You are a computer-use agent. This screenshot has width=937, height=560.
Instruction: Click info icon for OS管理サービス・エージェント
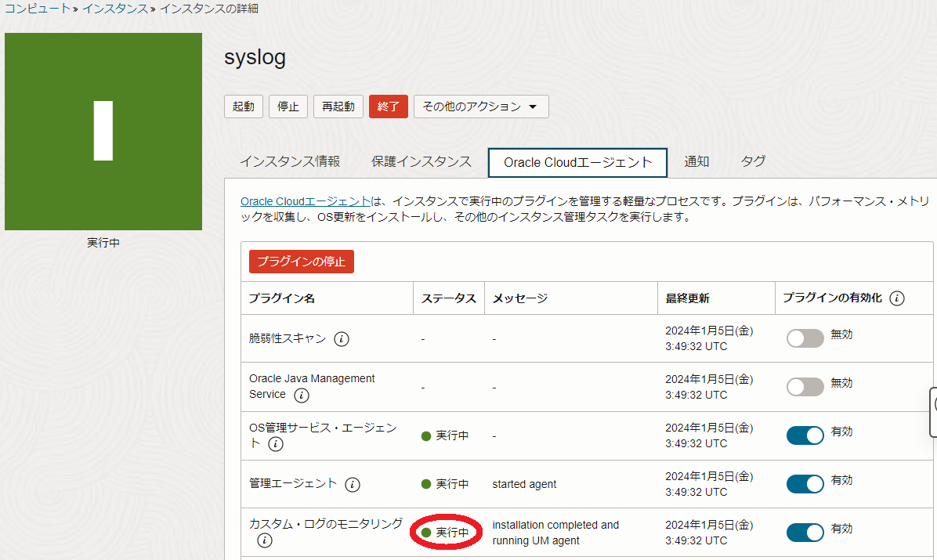276,445
